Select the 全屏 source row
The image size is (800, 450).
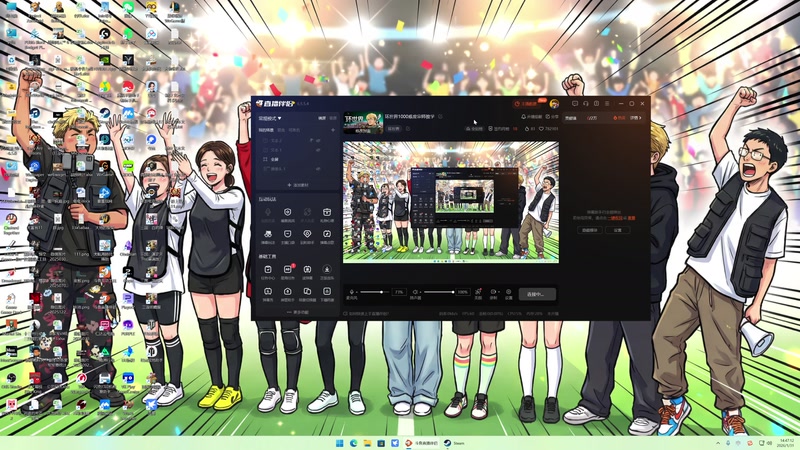click(298, 159)
